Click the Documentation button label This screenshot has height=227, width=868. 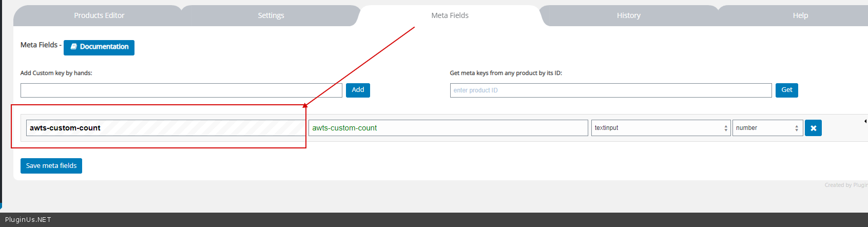pyautogui.click(x=104, y=47)
